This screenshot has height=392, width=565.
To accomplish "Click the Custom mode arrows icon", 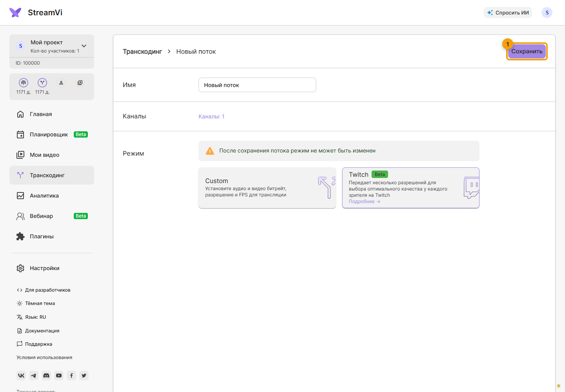I will click(327, 187).
